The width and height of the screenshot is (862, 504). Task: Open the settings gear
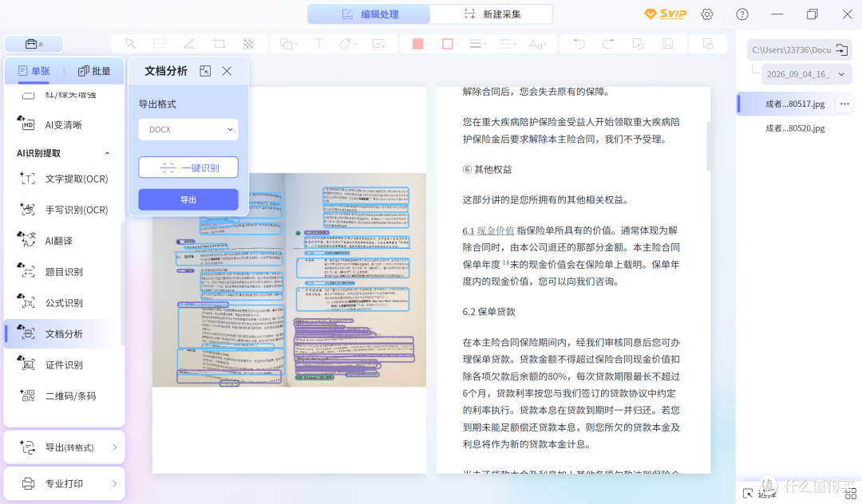click(707, 14)
